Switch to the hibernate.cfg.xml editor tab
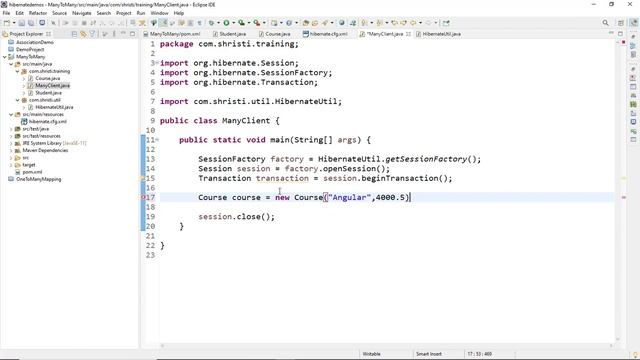Image resolution: width=640 pixels, height=360 pixels. click(x=326, y=34)
